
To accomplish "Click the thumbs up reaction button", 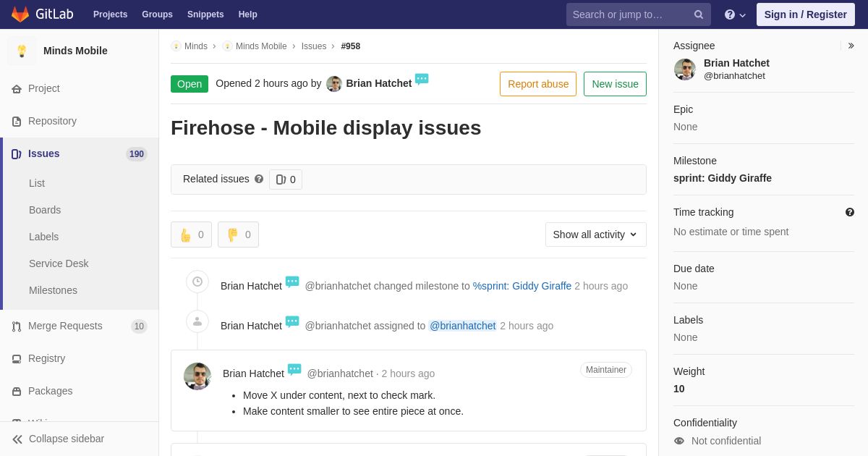I will click(191, 235).
